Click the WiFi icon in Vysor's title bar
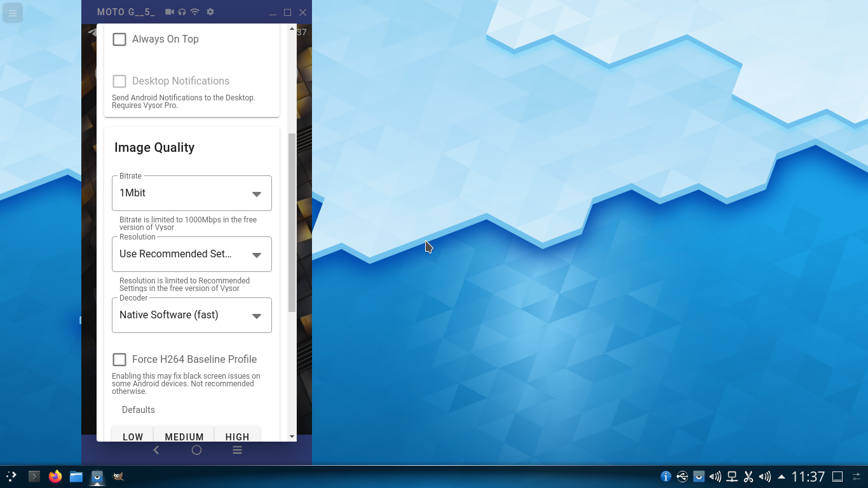The image size is (868, 488). pyautogui.click(x=194, y=11)
